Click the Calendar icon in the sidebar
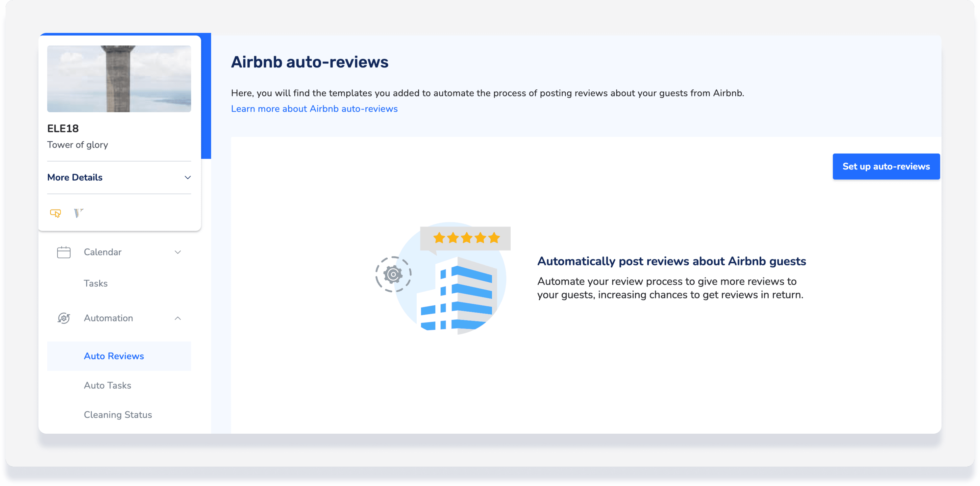 tap(63, 252)
